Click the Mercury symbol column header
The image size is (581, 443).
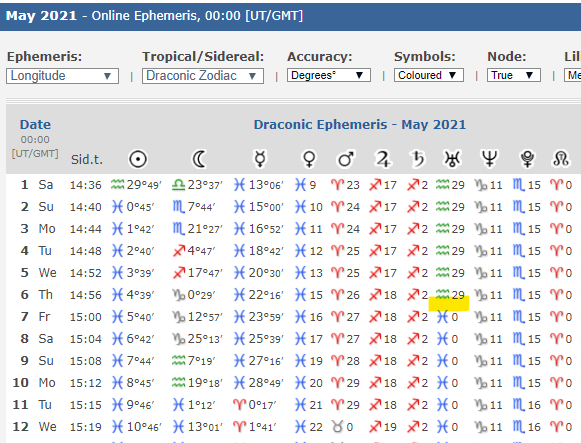point(260,159)
